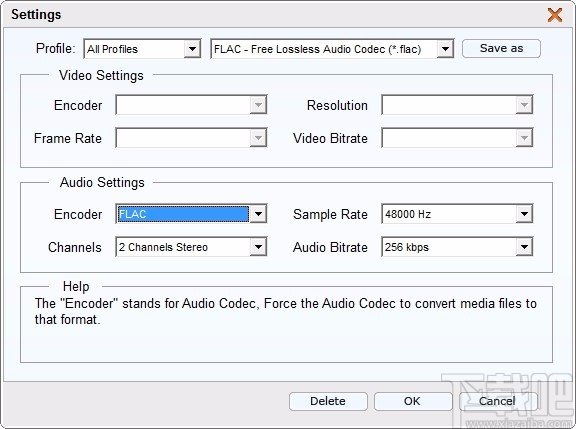Select the highlighted FLAC encoder field
This screenshot has width=576, height=429.
(x=183, y=214)
